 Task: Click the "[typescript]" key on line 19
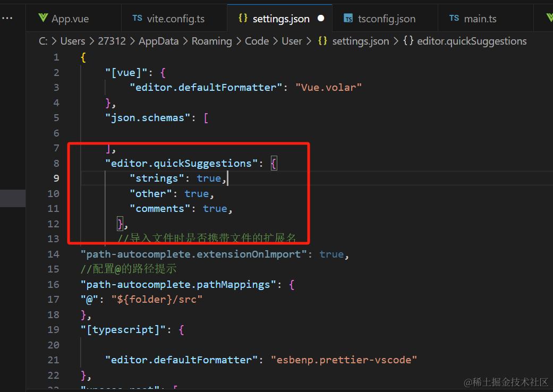click(x=123, y=330)
